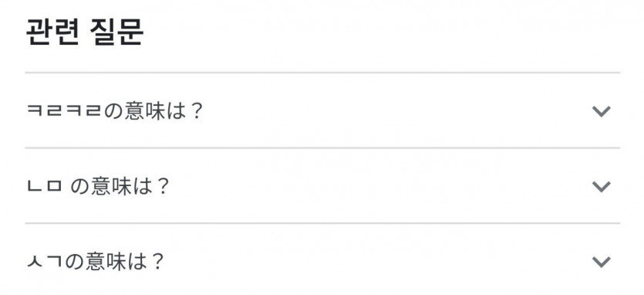Click the chevron icon beside ㅋㄹㅋㄹの意味は？
The height and width of the screenshot is (295, 644).
click(601, 111)
